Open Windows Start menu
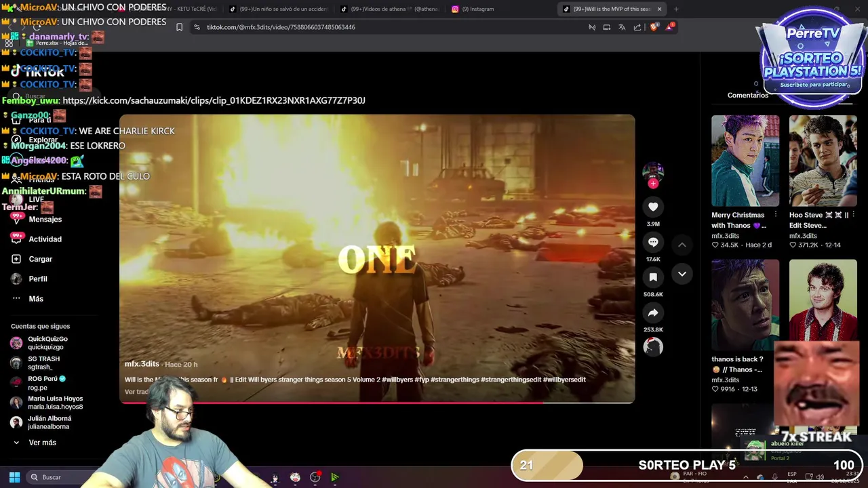 click(x=14, y=477)
